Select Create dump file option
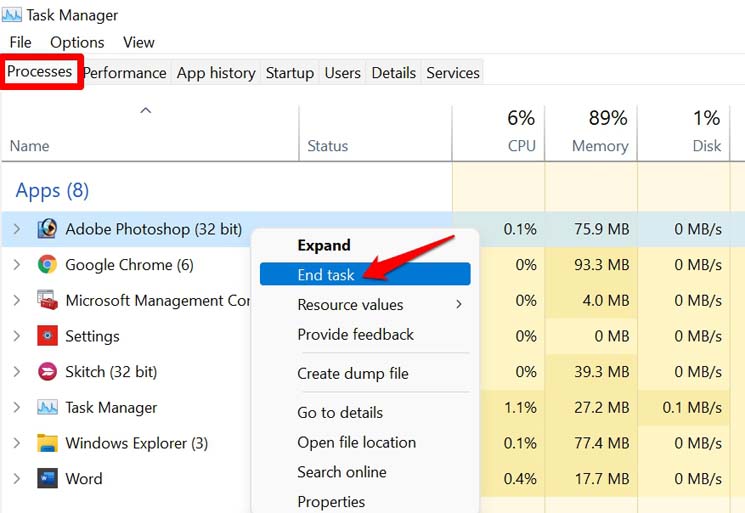The image size is (745, 513). click(x=353, y=373)
